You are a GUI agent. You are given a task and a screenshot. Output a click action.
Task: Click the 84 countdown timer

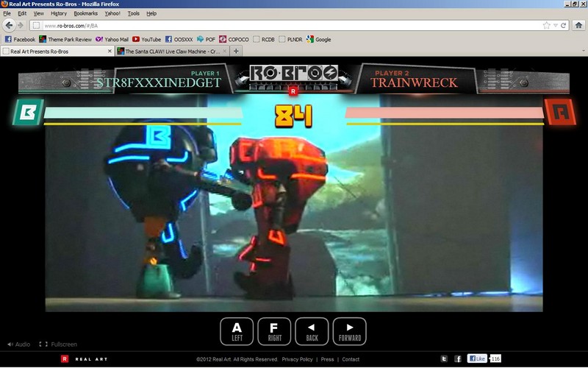[x=293, y=116]
